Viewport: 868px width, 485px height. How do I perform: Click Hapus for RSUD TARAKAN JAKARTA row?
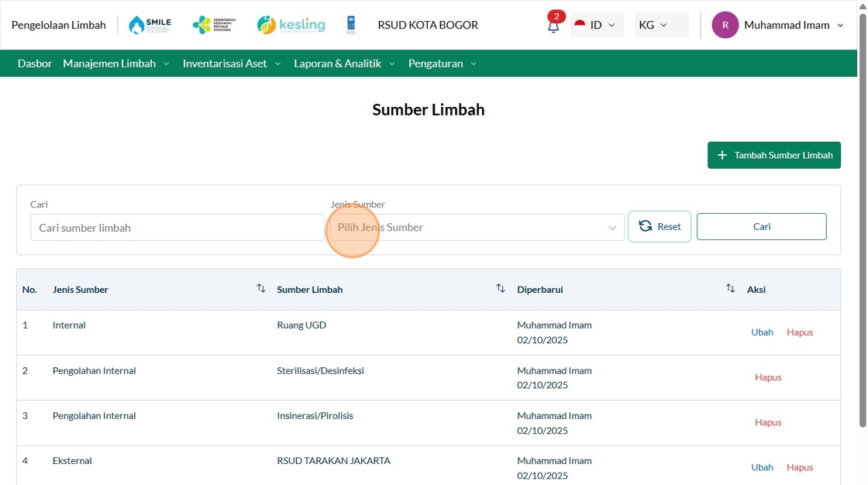point(800,467)
